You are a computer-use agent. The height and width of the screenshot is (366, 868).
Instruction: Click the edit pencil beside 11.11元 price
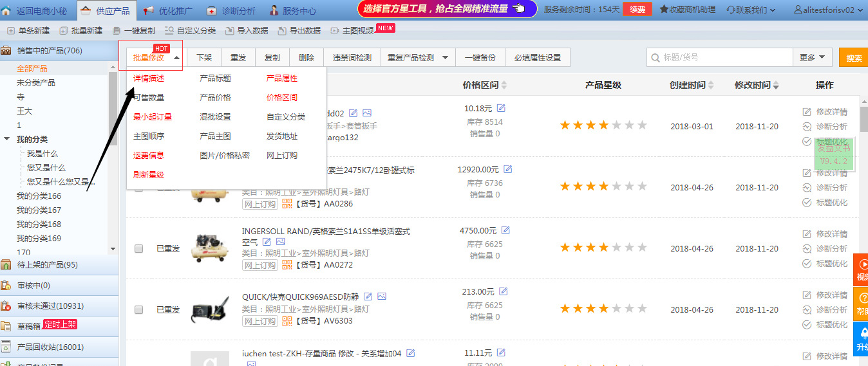point(501,352)
